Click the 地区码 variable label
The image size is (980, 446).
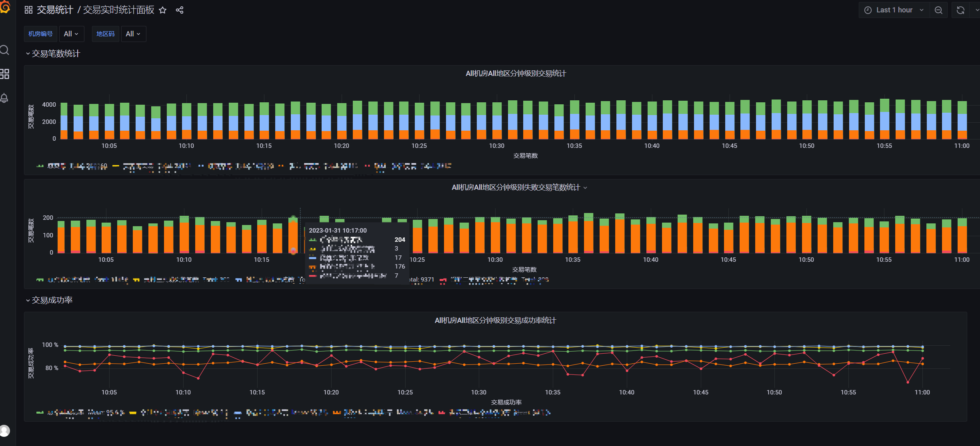(x=106, y=34)
